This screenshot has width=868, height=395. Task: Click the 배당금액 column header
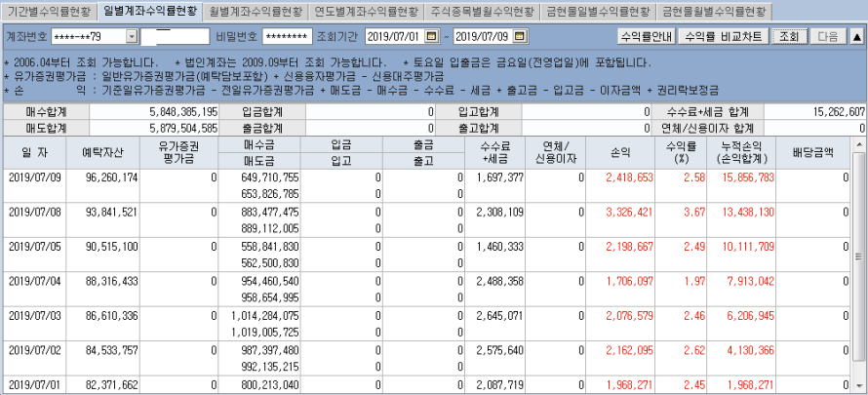coord(813,153)
